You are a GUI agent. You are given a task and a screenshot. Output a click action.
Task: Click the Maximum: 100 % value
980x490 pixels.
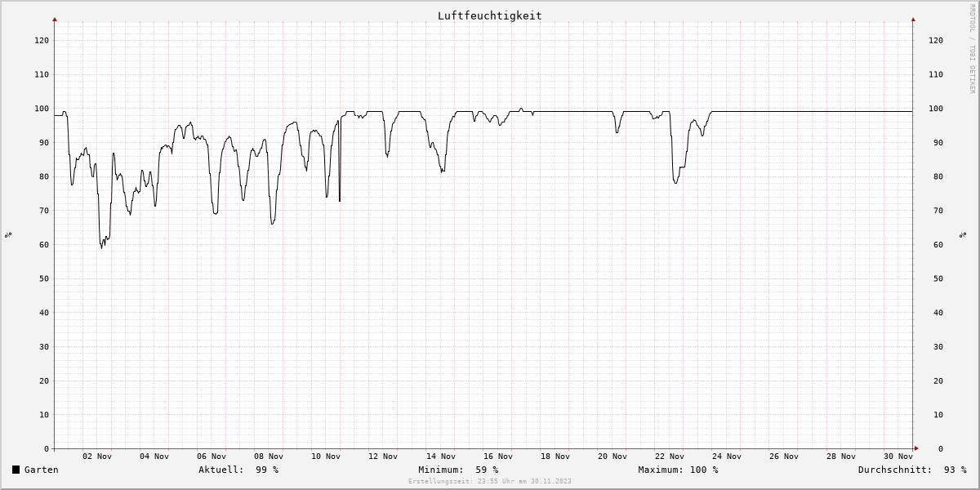point(679,470)
